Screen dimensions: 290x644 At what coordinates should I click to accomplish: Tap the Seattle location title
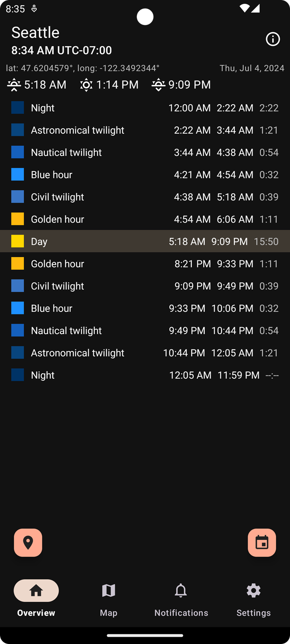tap(35, 33)
